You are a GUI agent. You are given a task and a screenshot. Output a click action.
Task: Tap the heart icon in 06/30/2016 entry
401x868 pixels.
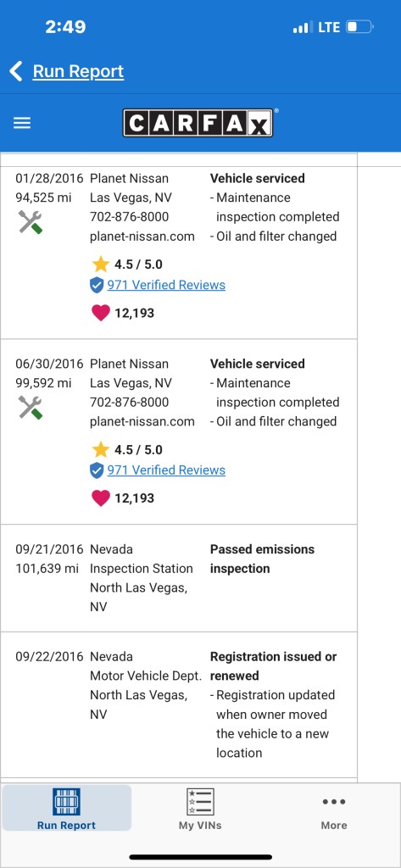[101, 498]
